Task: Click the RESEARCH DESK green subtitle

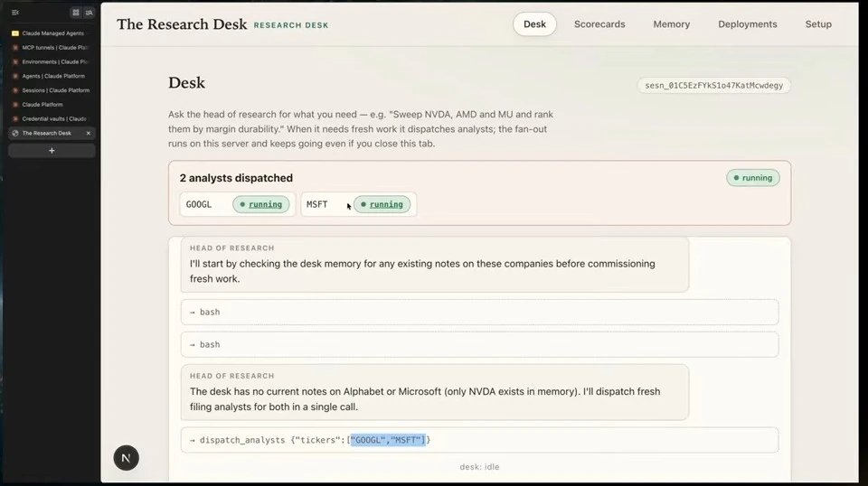Action: (291, 25)
